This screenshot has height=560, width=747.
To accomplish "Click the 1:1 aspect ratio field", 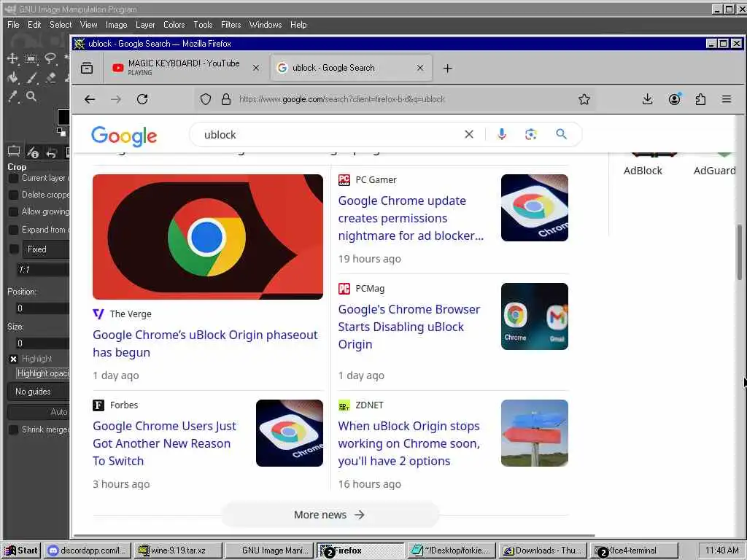I will [43, 270].
